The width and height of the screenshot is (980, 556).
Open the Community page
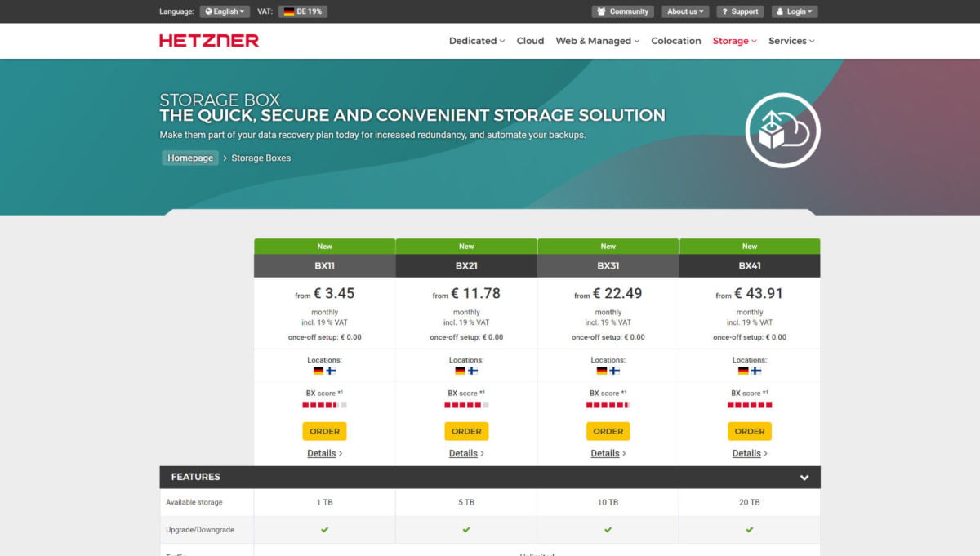pos(622,11)
